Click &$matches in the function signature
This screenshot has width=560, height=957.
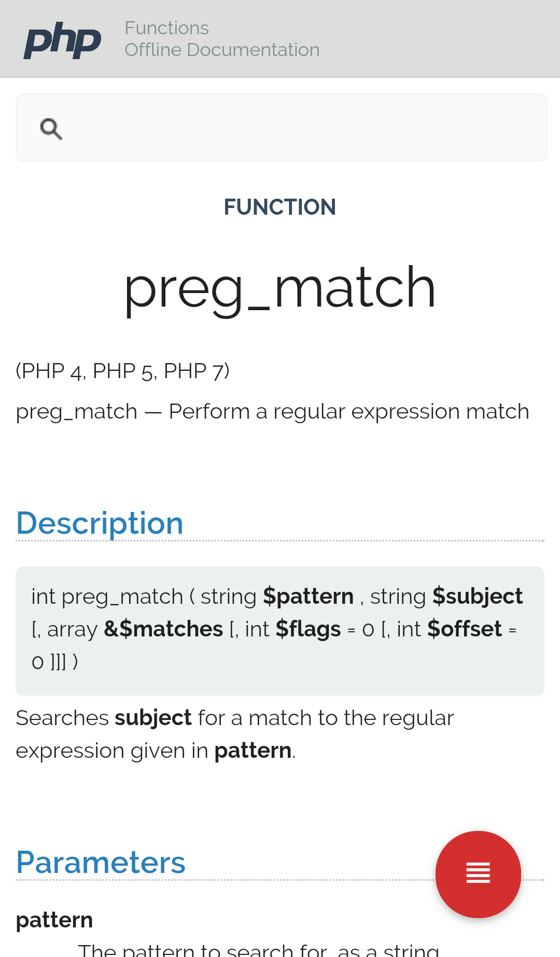click(x=163, y=629)
